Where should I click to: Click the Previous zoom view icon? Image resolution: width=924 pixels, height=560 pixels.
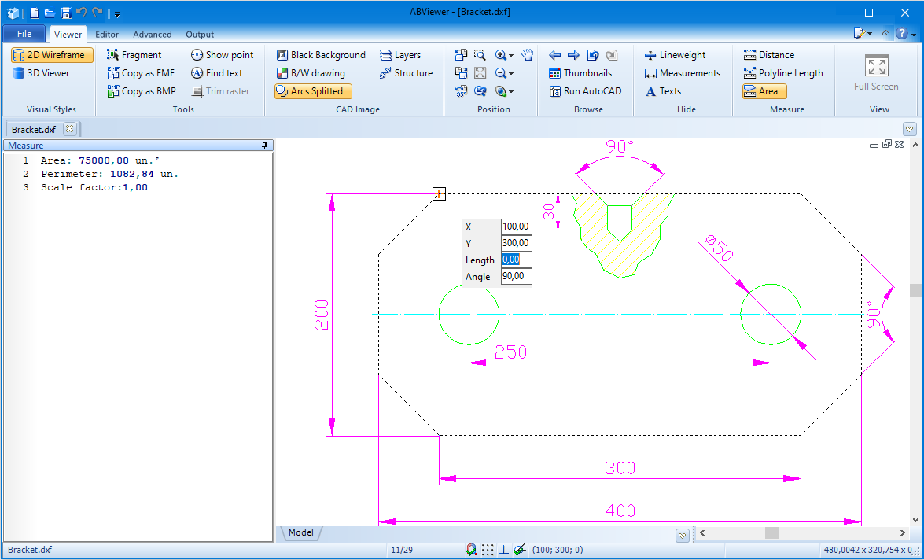click(480, 90)
